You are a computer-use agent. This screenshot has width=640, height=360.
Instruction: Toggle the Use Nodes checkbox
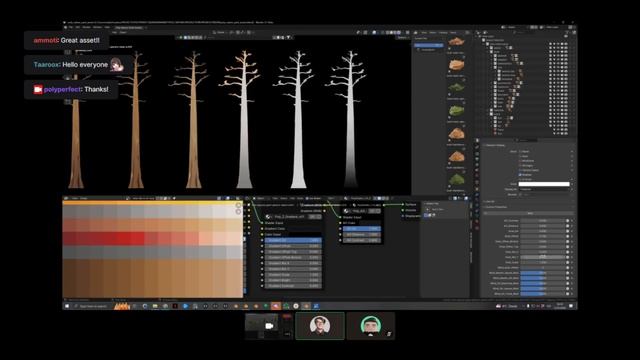click(x=307, y=198)
